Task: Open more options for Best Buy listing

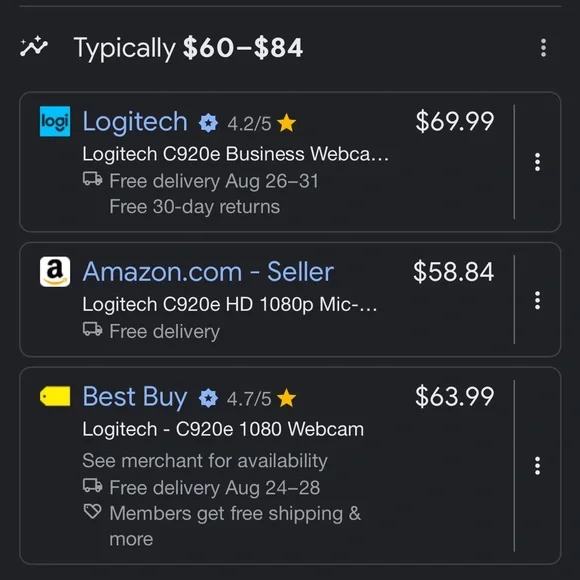Action: [537, 465]
